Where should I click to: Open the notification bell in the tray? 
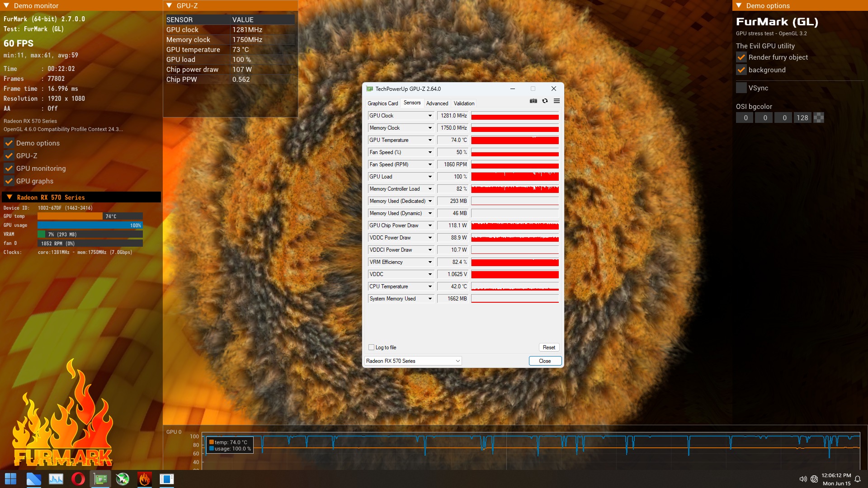coord(858,479)
